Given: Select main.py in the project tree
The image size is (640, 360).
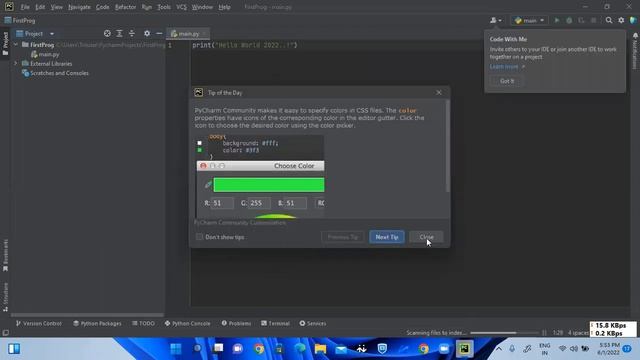Looking at the screenshot, I should click(x=45, y=54).
